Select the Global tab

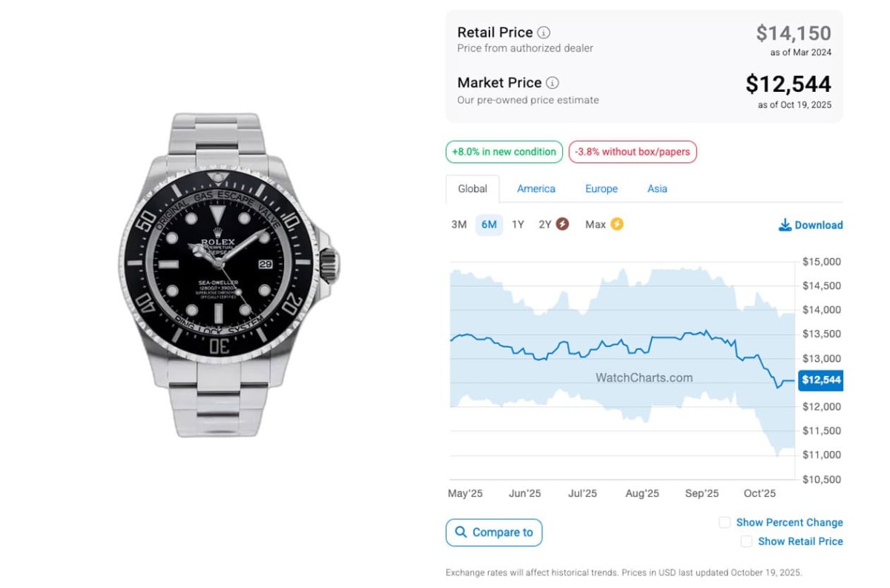(x=472, y=189)
